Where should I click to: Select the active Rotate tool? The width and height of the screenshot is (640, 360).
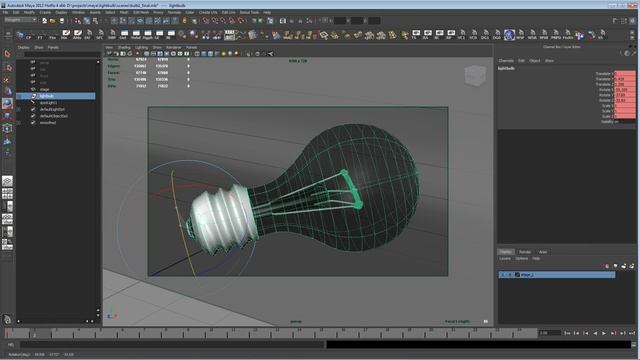click(7, 104)
